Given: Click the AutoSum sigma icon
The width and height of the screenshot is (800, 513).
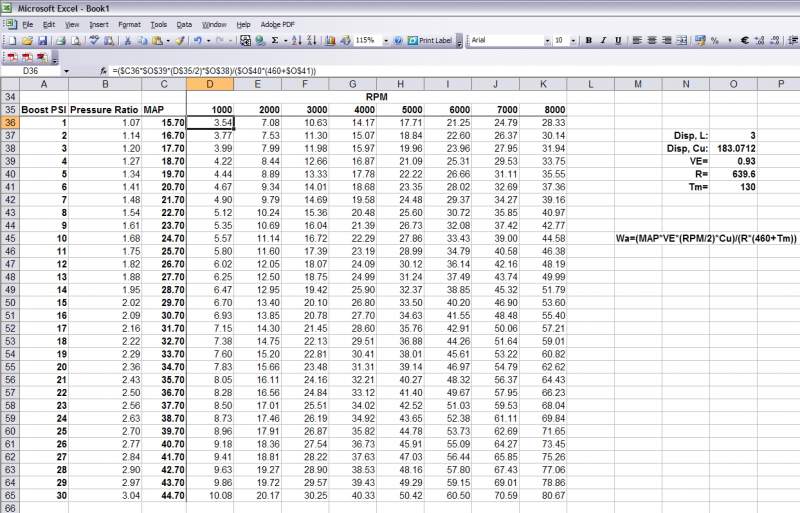Looking at the screenshot, I should [x=274, y=41].
